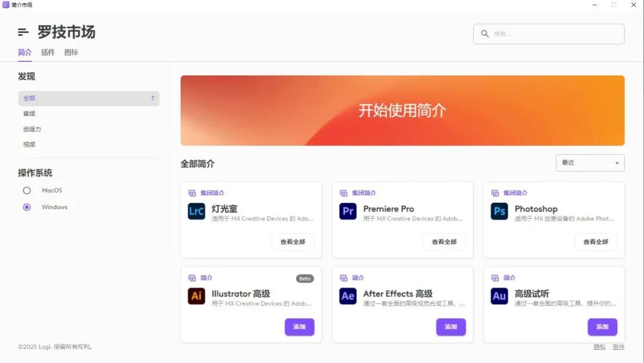Click the count 7 in the 全部 row

(153, 98)
